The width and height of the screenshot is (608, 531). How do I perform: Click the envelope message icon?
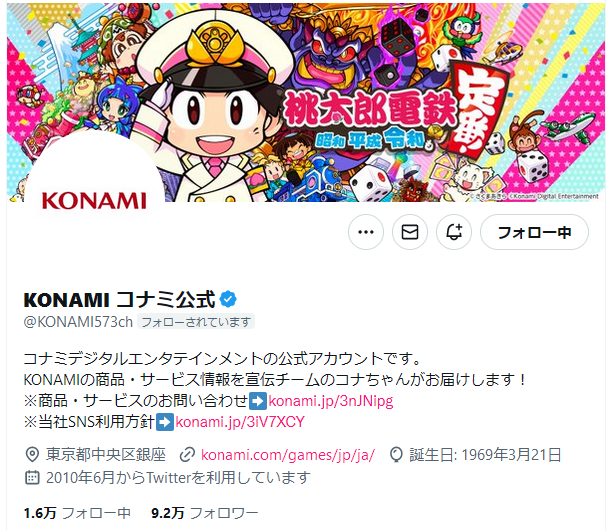(x=410, y=232)
